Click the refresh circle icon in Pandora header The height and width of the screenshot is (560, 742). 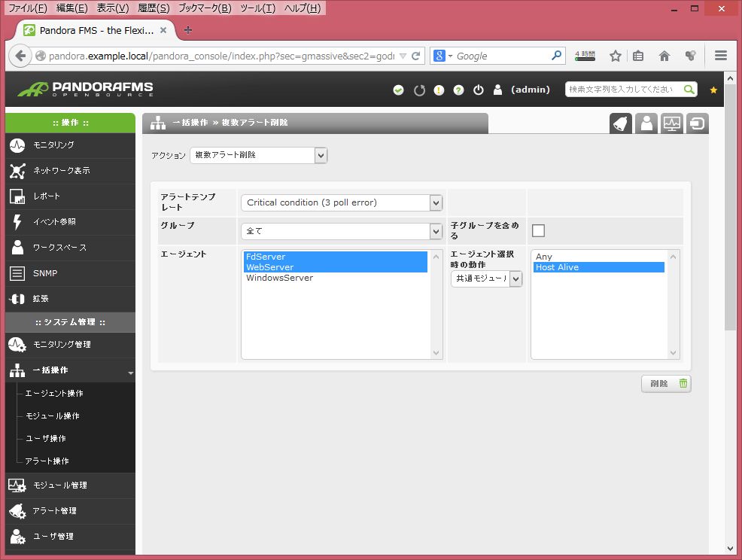[419, 90]
